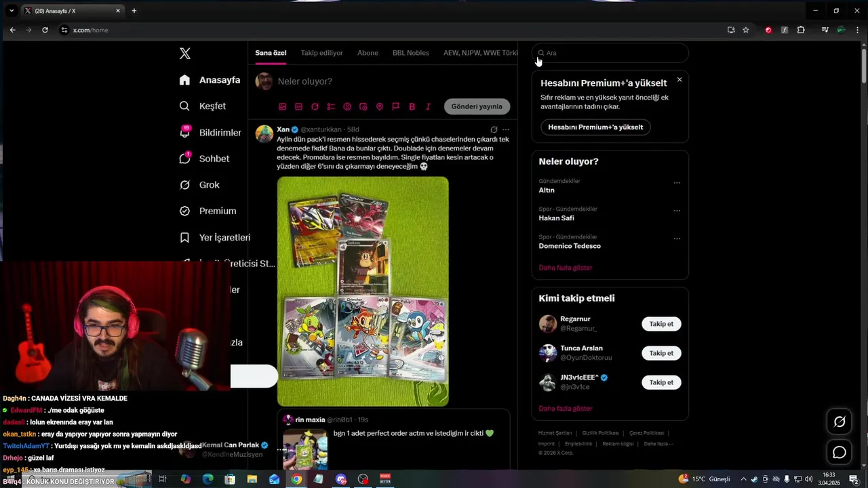The height and width of the screenshot is (488, 868).
Task: Open the Hizmet Şartları footer link
Action: click(555, 433)
